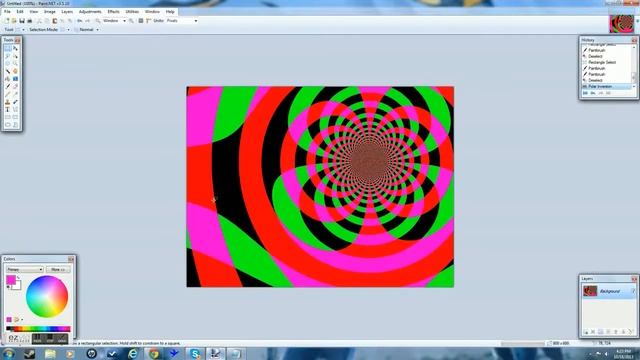
Task: Select the Paint Bucket tool
Action: [7, 78]
